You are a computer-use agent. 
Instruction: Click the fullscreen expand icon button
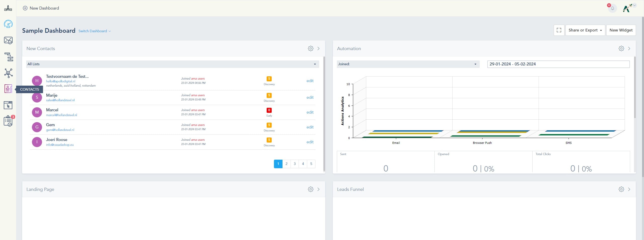coord(559,30)
